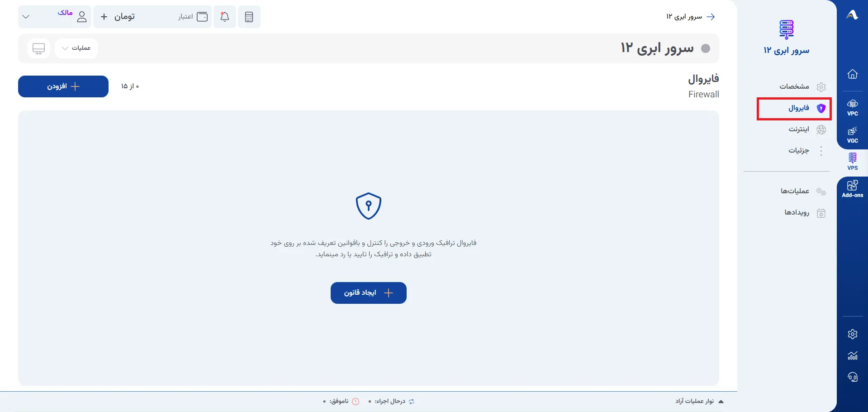Viewport: 868px width, 412px height.
Task: Expand the عملیات dropdown
Action: tap(76, 48)
